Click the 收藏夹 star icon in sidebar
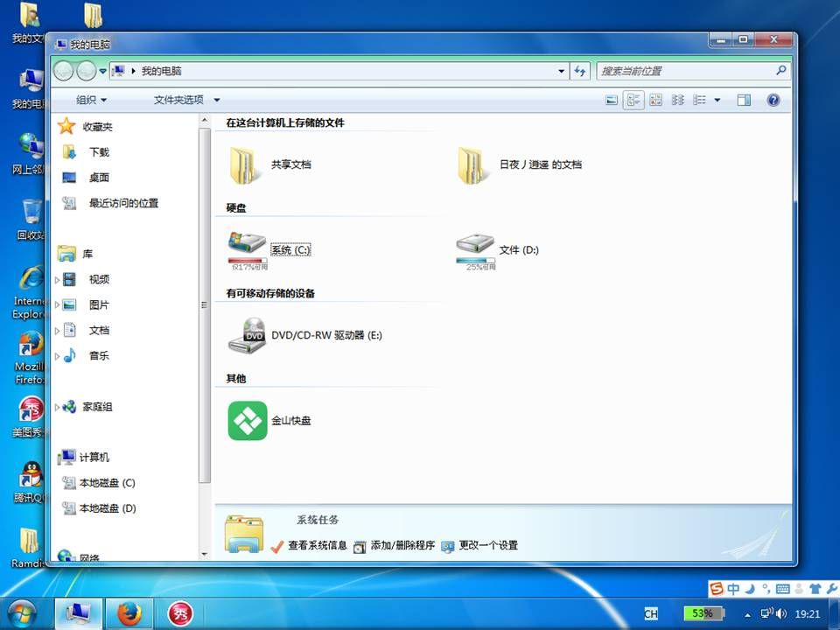Screen dimensions: 840x630 coord(66,126)
